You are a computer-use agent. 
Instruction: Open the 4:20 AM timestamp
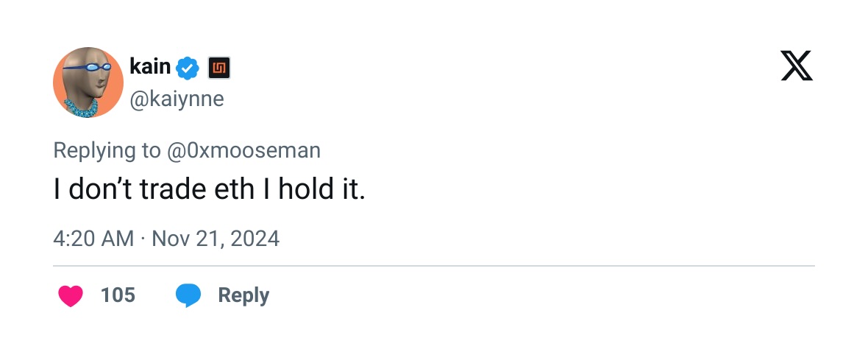(x=93, y=239)
